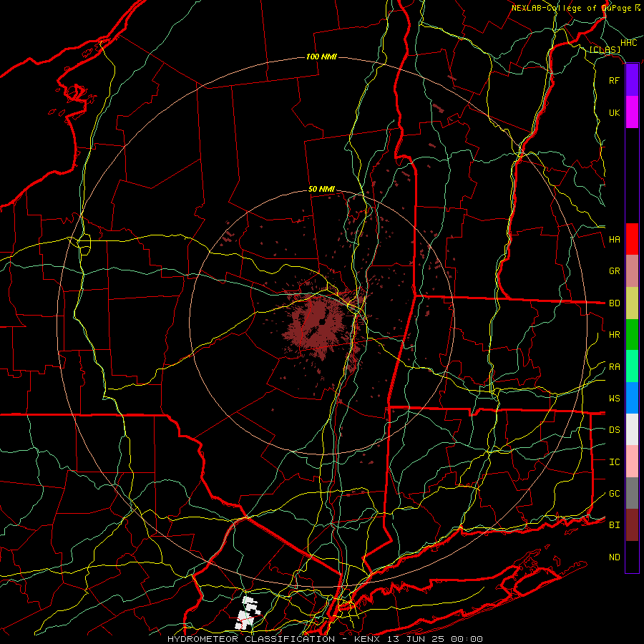Click the HA red legend swatch
The image size is (644, 644).
click(x=632, y=239)
